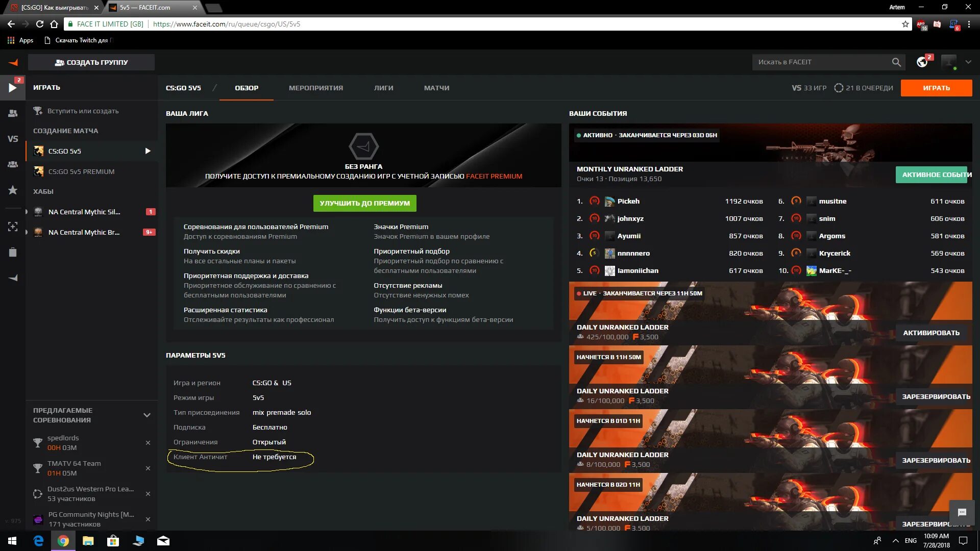Open Windows Start menu

tap(12, 541)
